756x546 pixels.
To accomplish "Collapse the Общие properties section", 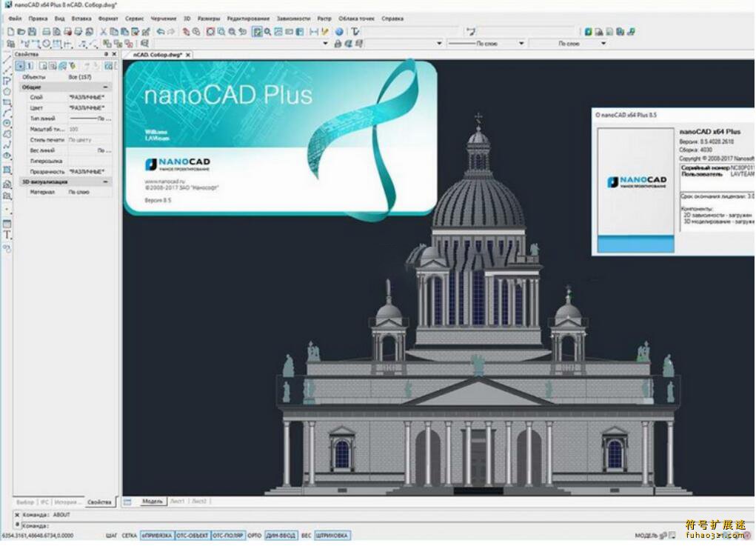I will point(106,87).
